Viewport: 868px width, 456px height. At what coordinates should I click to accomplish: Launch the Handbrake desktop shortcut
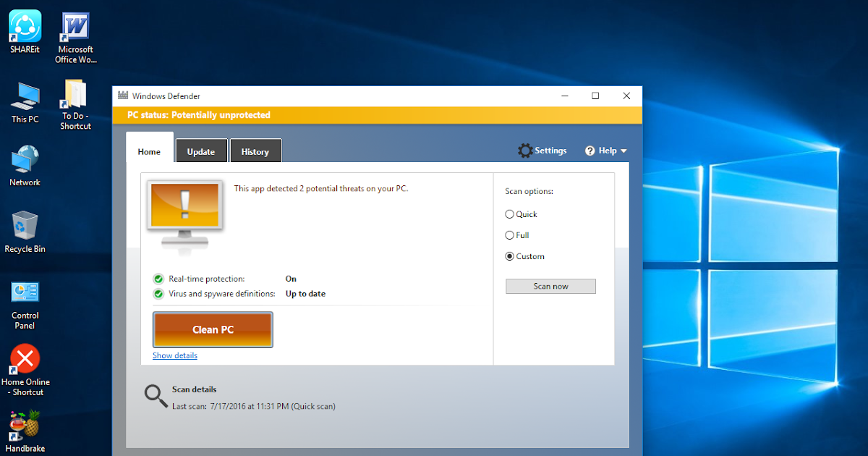coord(25,431)
